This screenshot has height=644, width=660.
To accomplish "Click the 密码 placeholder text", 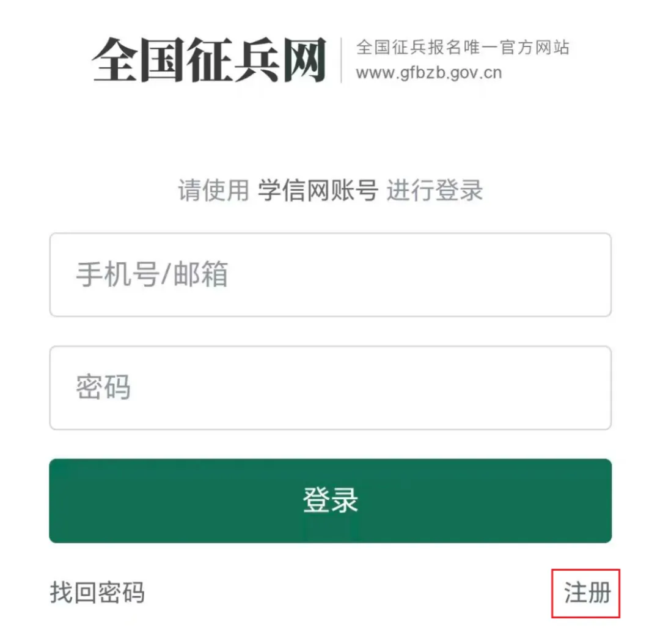I will [x=103, y=387].
